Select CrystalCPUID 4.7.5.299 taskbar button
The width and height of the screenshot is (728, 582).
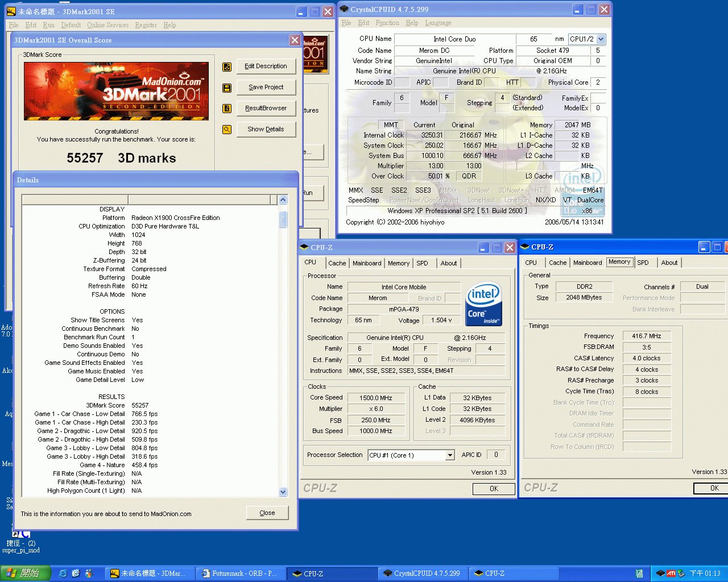tap(423, 573)
